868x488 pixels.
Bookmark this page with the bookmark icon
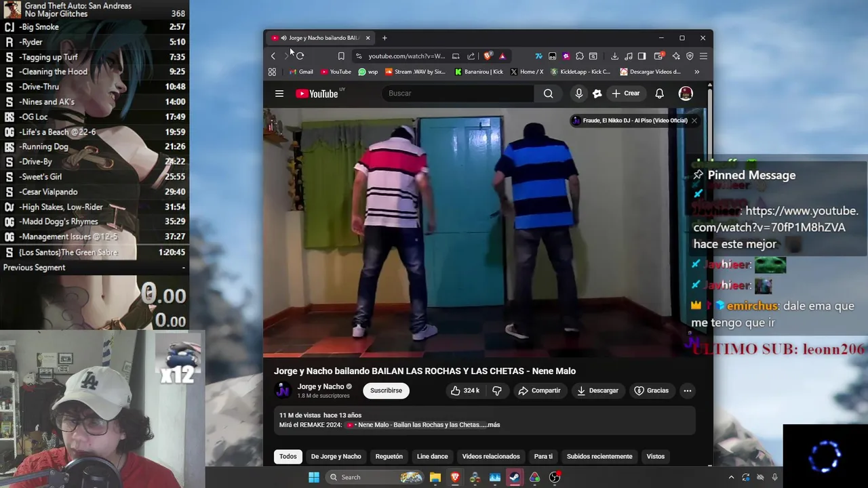pos(341,56)
